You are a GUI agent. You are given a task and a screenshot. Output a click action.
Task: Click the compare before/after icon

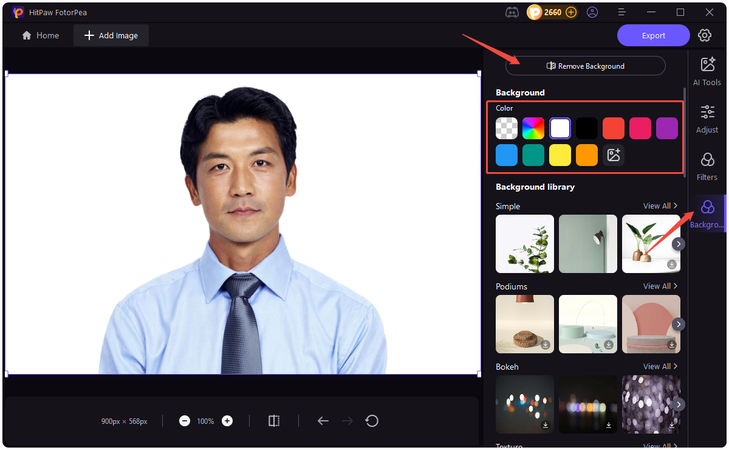pyautogui.click(x=274, y=421)
